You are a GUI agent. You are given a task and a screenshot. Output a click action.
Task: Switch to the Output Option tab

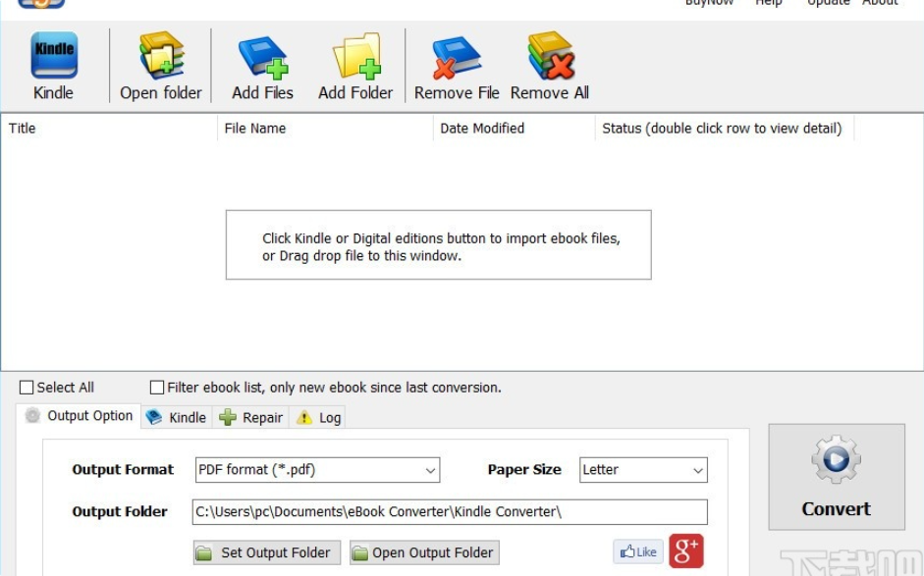(79, 416)
